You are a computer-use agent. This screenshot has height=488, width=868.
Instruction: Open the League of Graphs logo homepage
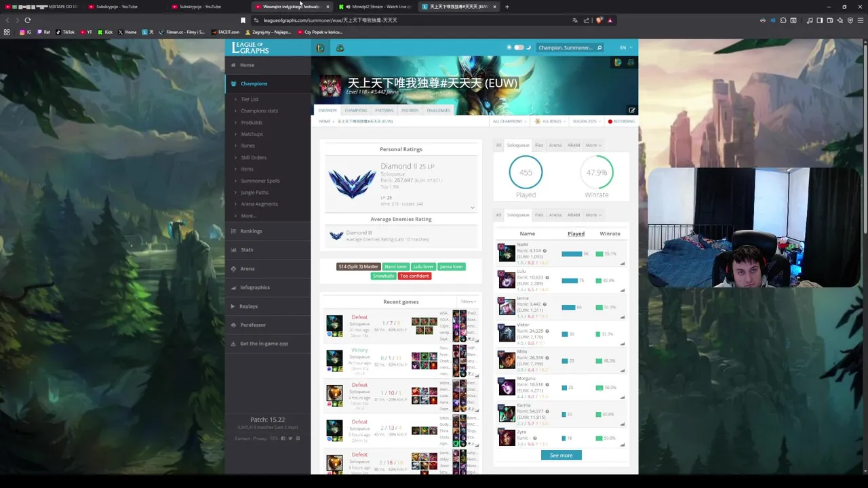click(250, 47)
